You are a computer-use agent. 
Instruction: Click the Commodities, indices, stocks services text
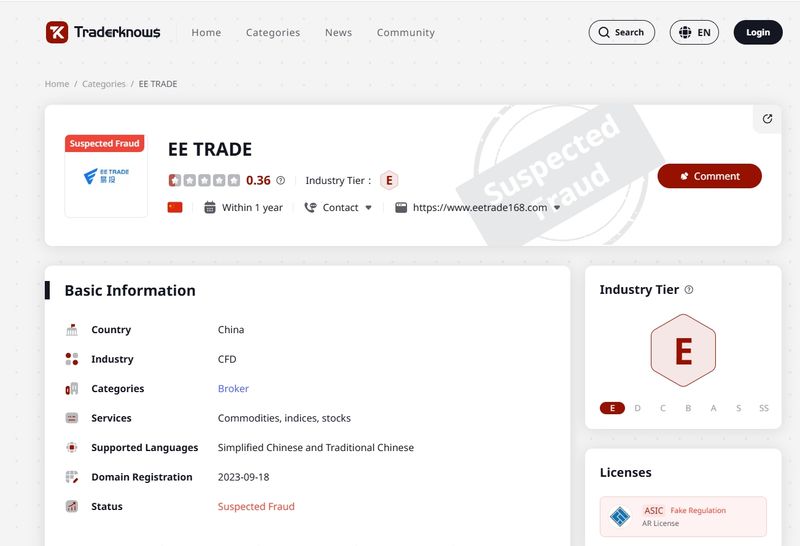[284, 418]
